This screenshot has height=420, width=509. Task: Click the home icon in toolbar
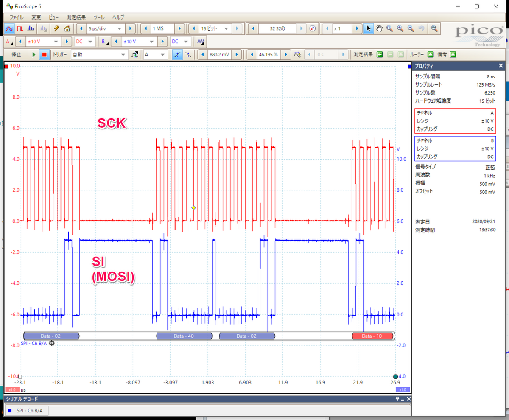click(67, 28)
